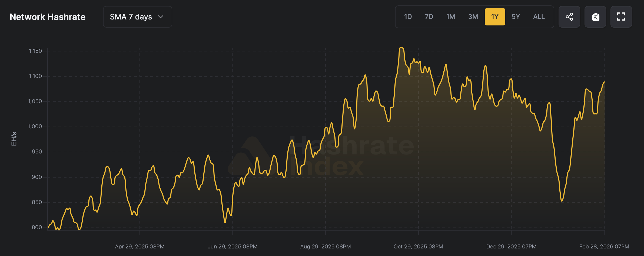Screen dimensions: 644x256
Task: Click the clipboard copy icon
Action: [595, 17]
